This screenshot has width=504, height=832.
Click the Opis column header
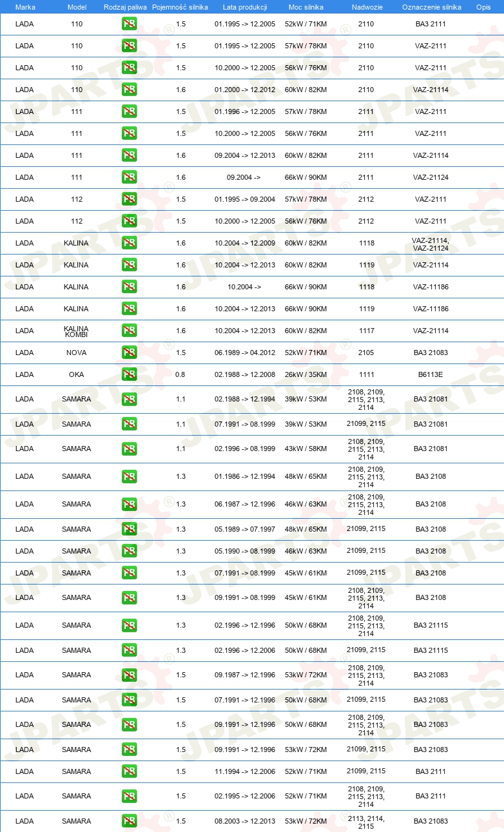[x=483, y=7]
